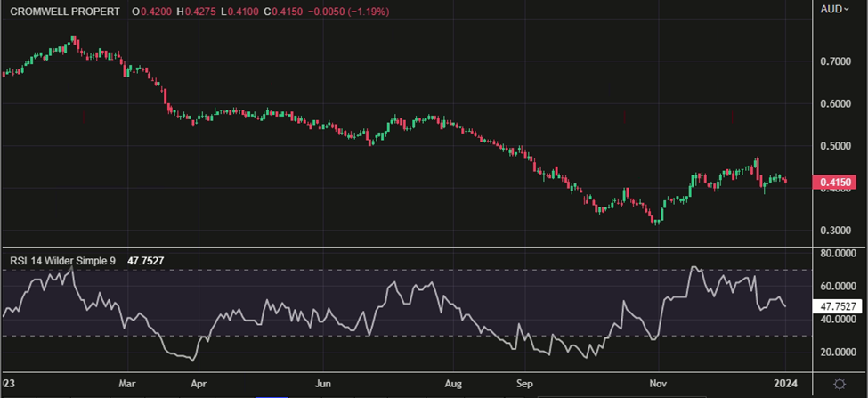Click the 0.5000 price axis label
This screenshot has height=398, width=868.
point(834,146)
